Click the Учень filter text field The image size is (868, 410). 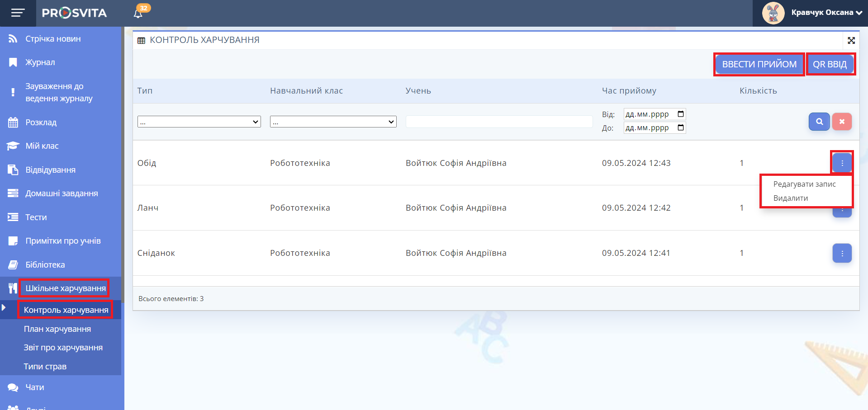(498, 122)
